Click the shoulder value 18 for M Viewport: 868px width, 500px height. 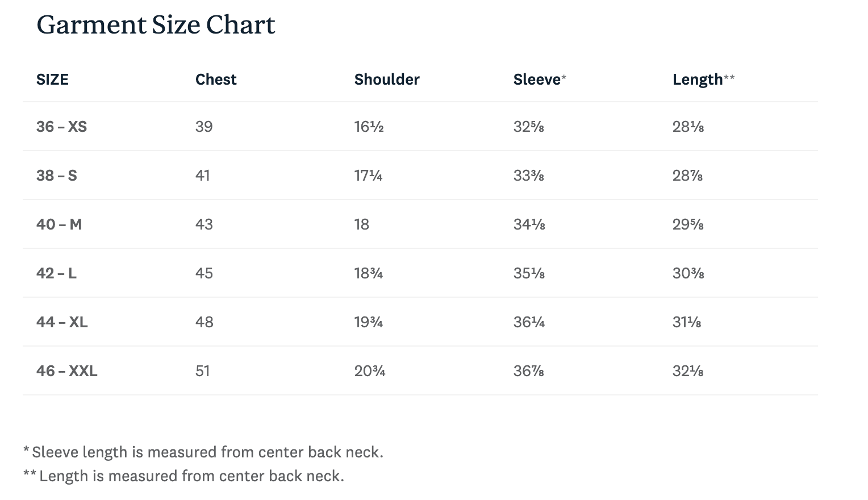[362, 224]
